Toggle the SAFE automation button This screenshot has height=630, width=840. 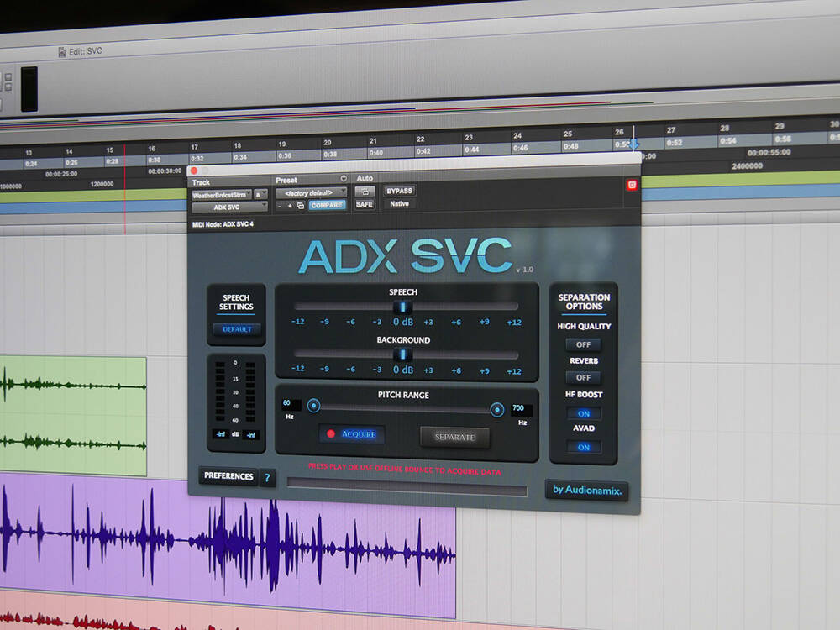click(x=365, y=205)
